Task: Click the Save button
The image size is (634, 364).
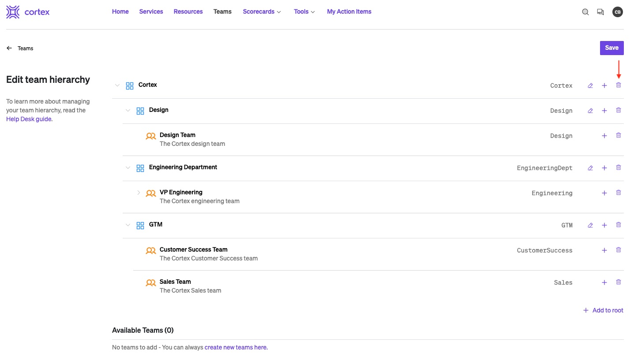Action: click(x=612, y=48)
